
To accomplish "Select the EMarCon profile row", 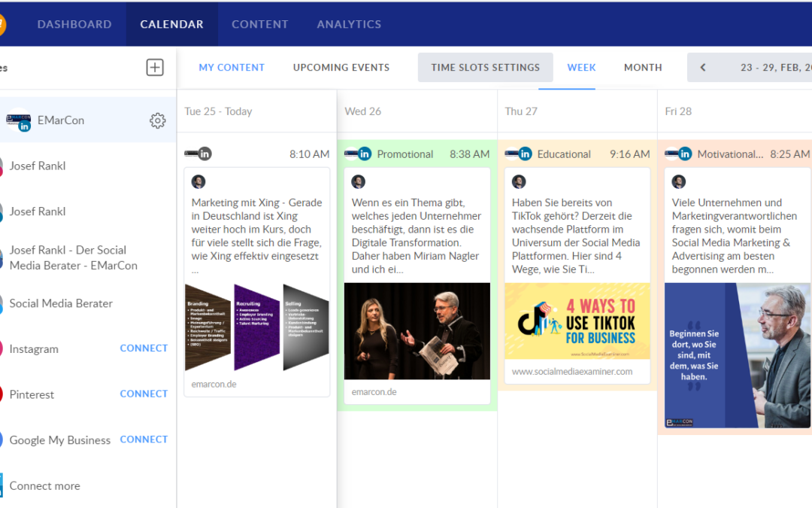I will pyautogui.click(x=88, y=120).
